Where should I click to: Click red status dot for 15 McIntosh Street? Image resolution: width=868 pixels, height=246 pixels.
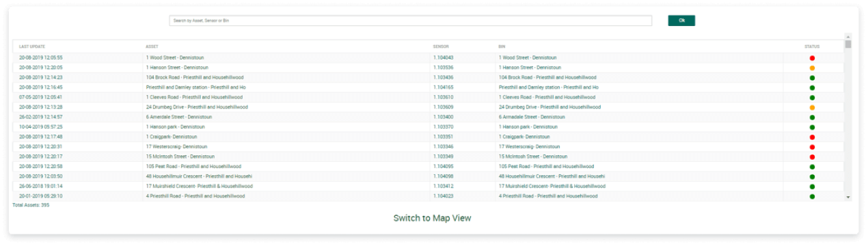pyautogui.click(x=812, y=156)
